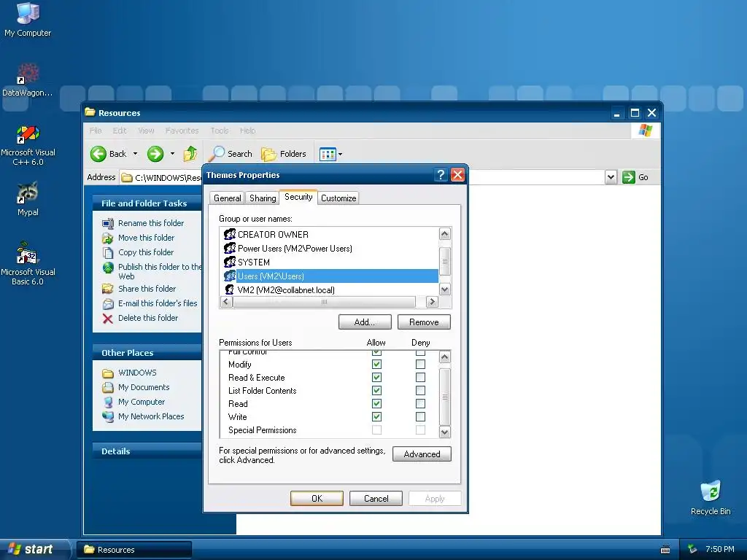747x560 pixels.
Task: Confirm with the OK button
Action: [x=317, y=499]
